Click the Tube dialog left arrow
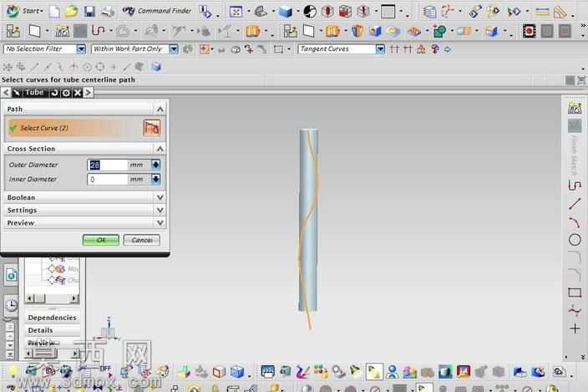 pos(6,92)
